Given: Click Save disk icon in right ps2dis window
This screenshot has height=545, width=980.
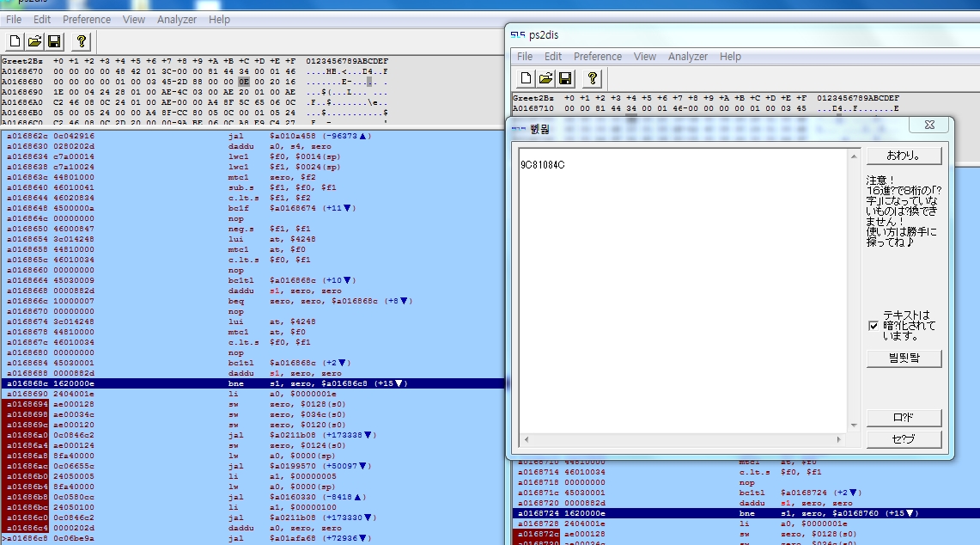Looking at the screenshot, I should [x=566, y=78].
